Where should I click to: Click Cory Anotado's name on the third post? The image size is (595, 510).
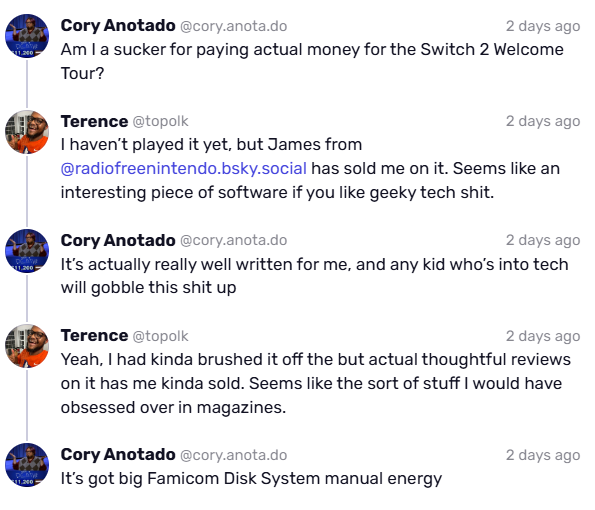tap(118, 240)
